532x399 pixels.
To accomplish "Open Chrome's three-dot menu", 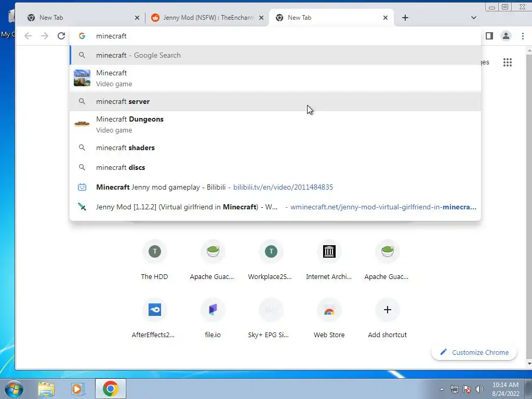I will pos(523,36).
